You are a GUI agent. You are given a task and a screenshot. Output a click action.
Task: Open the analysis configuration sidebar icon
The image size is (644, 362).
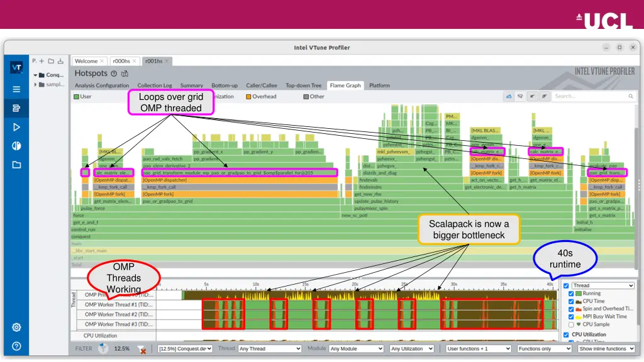point(16,108)
